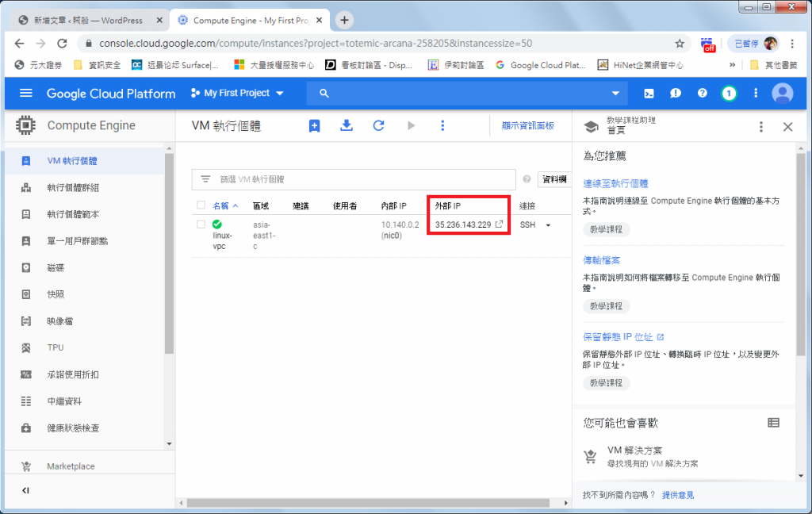812x514 pixels.
Task: Click the off extension icon in toolbar
Action: click(708, 44)
